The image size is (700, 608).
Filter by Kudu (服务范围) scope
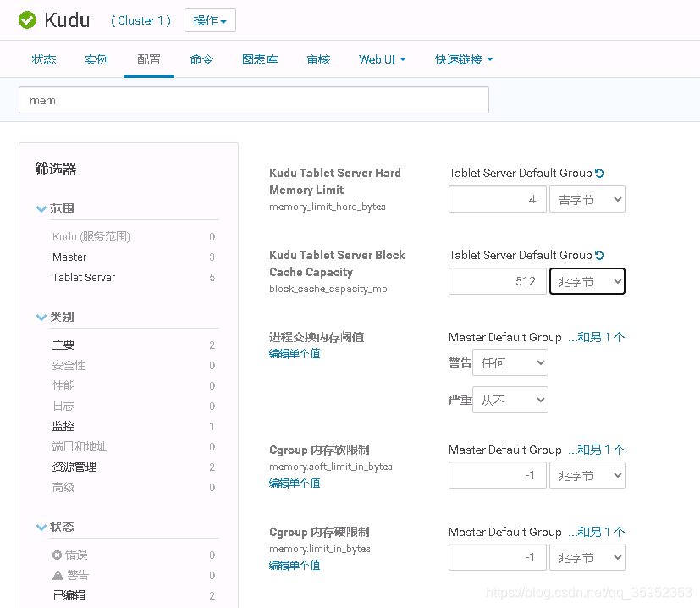(x=91, y=237)
